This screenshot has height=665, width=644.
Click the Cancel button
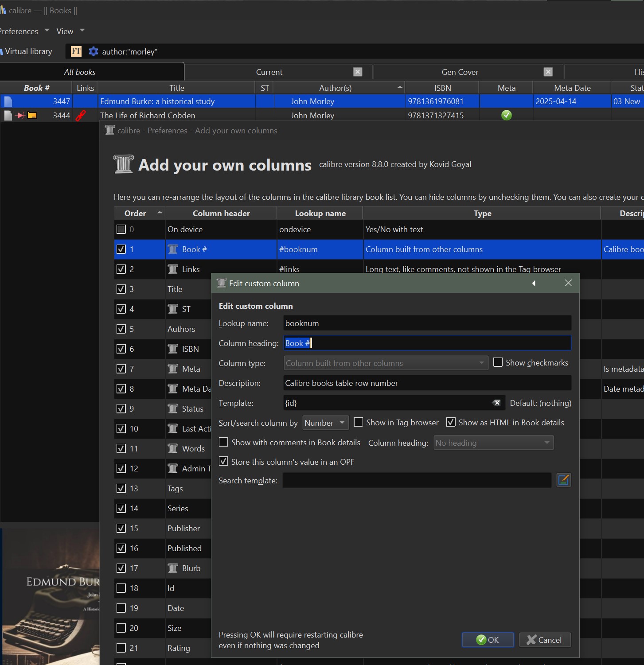point(544,640)
